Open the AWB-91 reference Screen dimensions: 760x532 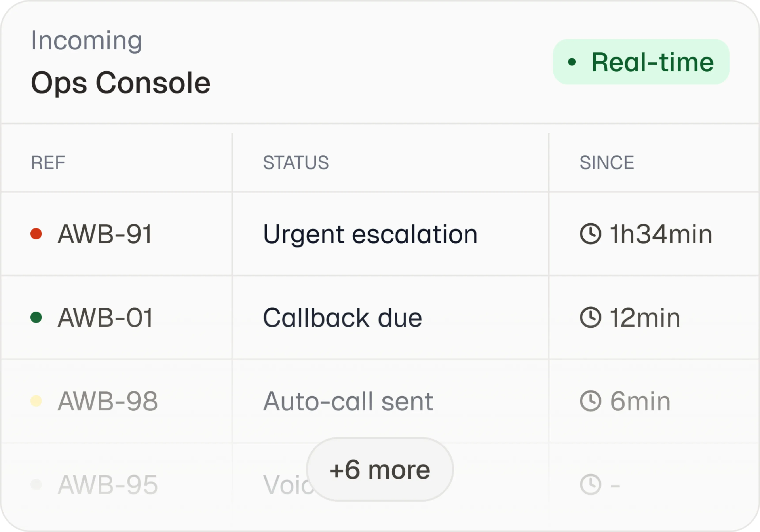click(x=105, y=234)
